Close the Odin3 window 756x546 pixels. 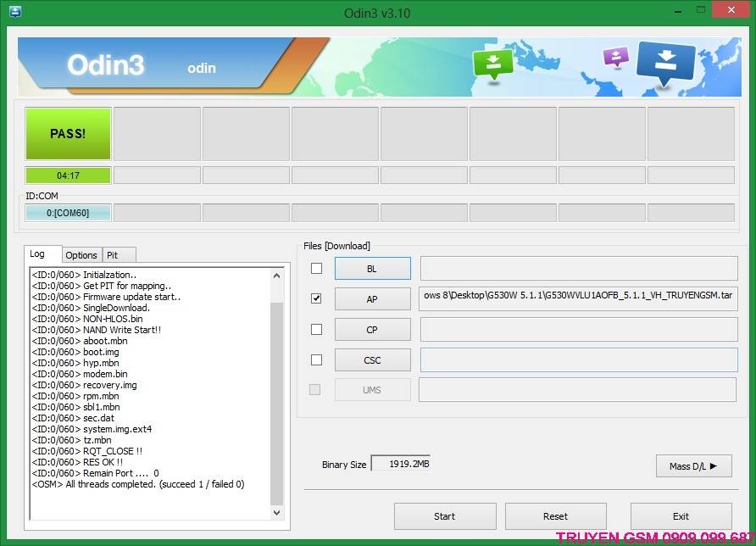(x=731, y=10)
